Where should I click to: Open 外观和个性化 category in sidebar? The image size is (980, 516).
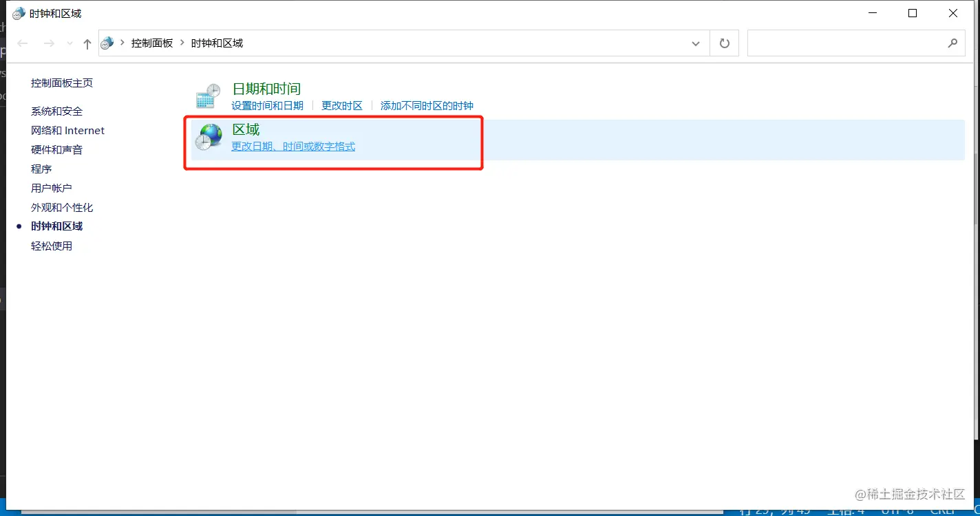[x=62, y=208]
